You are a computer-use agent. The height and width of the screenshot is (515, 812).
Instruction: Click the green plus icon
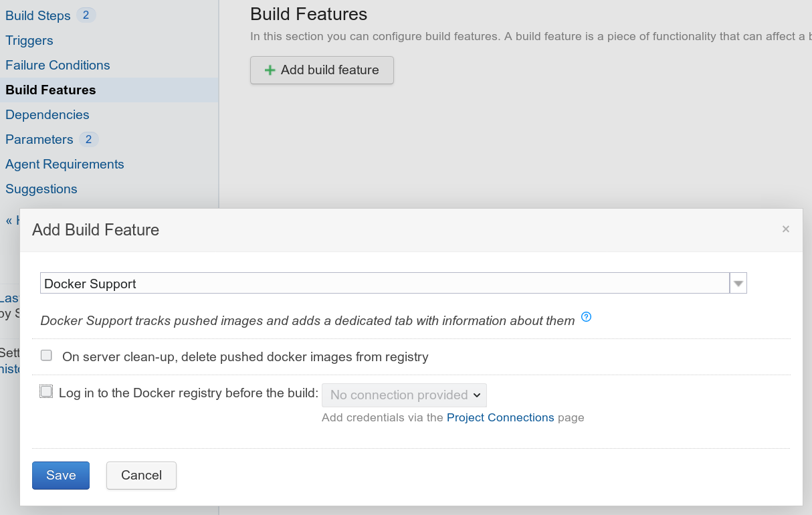[x=270, y=70]
